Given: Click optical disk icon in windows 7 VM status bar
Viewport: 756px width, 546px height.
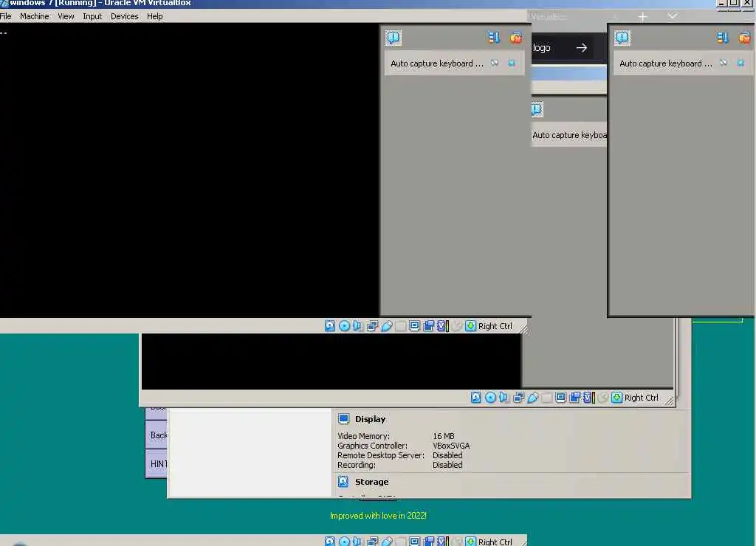Looking at the screenshot, I should pyautogui.click(x=344, y=326).
